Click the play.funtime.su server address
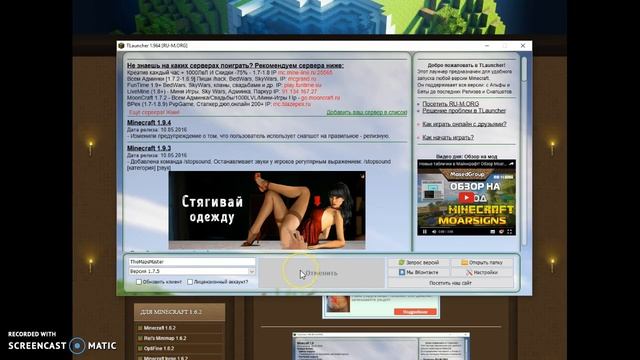 [x=302, y=85]
